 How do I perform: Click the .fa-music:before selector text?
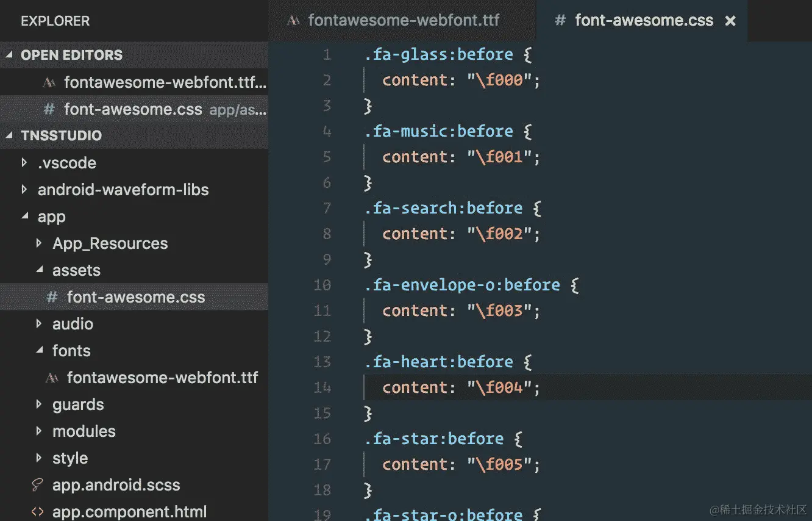click(439, 131)
